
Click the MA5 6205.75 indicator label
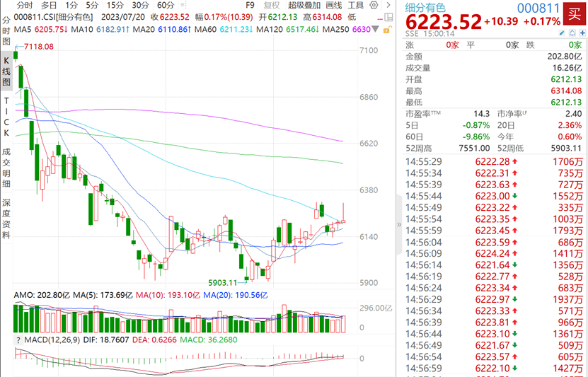pos(40,29)
